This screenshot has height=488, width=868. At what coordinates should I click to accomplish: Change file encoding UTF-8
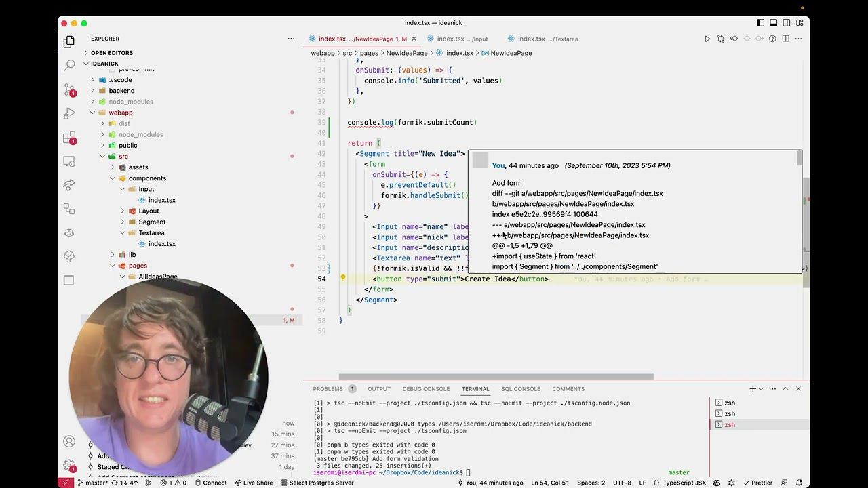pos(622,483)
